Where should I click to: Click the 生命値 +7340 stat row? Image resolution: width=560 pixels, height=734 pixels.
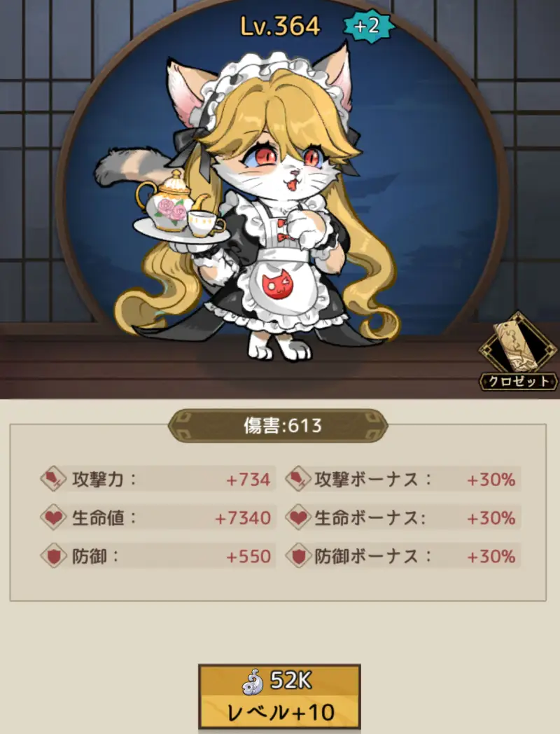tap(158, 518)
